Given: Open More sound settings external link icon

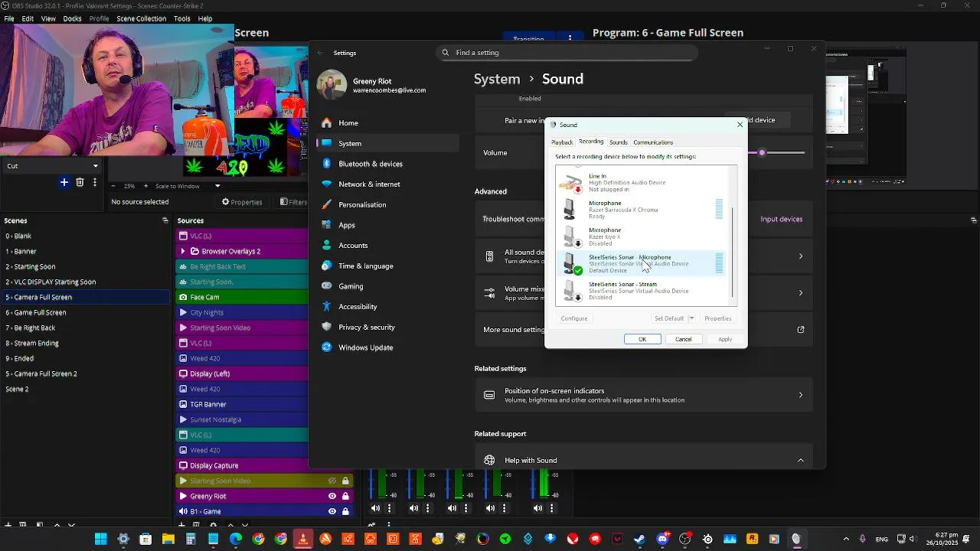Looking at the screenshot, I should click(x=801, y=330).
